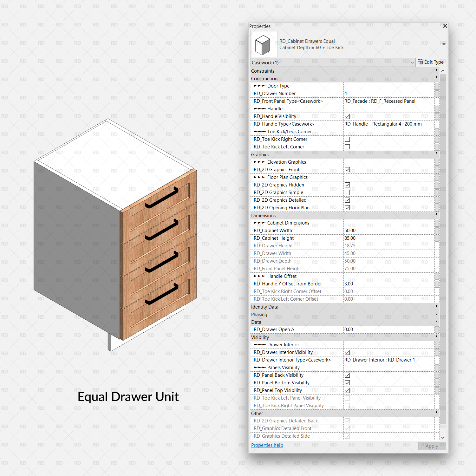Uncheck RD_Handle Visibility
Image resolution: width=476 pixels, height=476 pixels.
point(347,116)
